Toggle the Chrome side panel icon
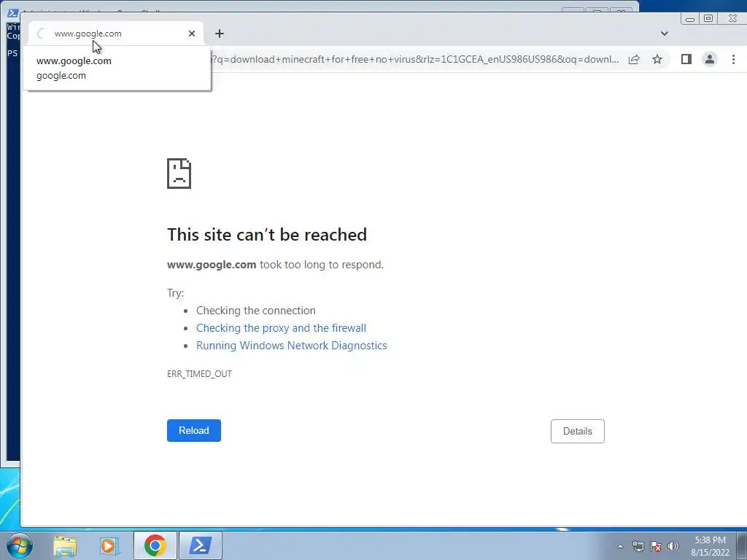The height and width of the screenshot is (560, 747). click(x=686, y=59)
